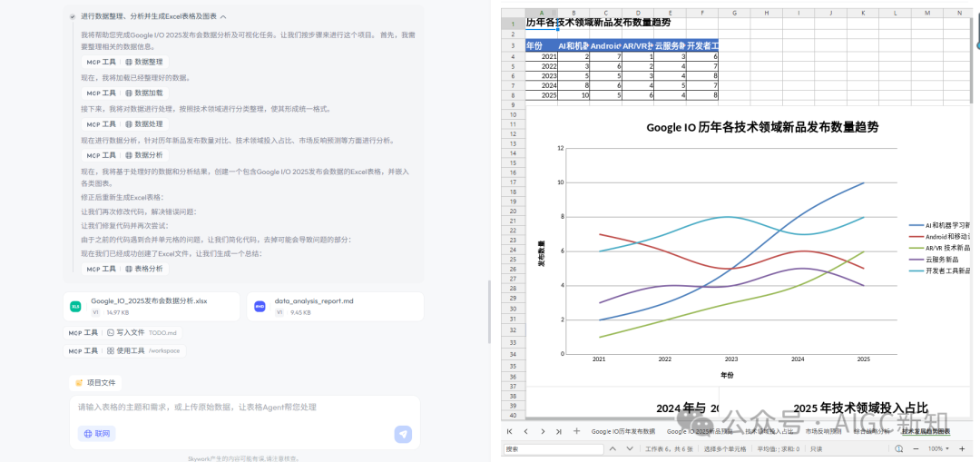Screen dimensions: 980x462
Task: Go to next sheet tab arrow
Action: pos(543,431)
